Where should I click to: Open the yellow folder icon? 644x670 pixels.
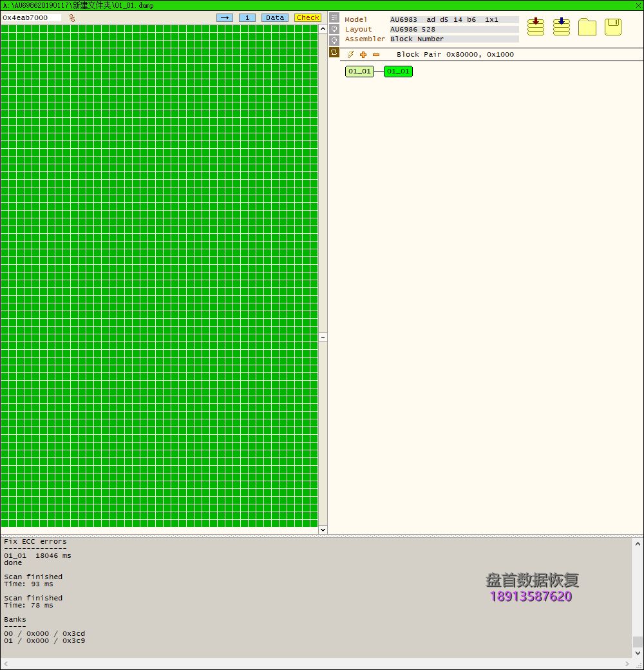pos(587,27)
